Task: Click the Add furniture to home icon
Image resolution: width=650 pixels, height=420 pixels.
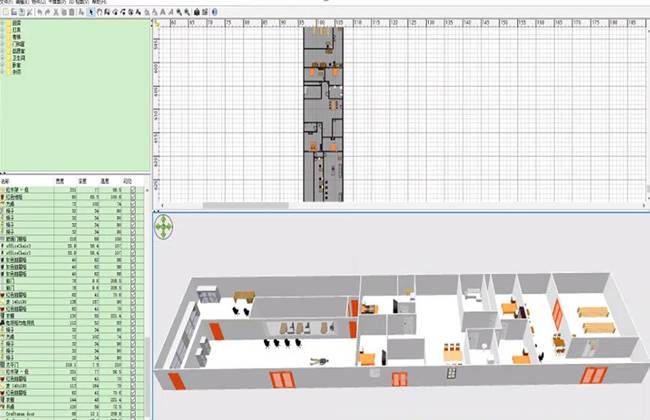Action: (81, 12)
